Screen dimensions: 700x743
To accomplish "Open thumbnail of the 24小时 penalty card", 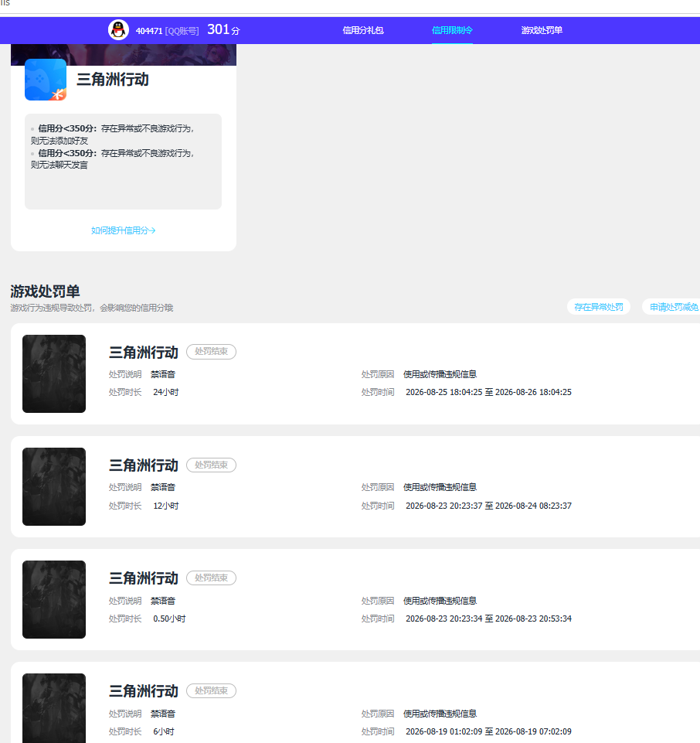I will tap(54, 374).
